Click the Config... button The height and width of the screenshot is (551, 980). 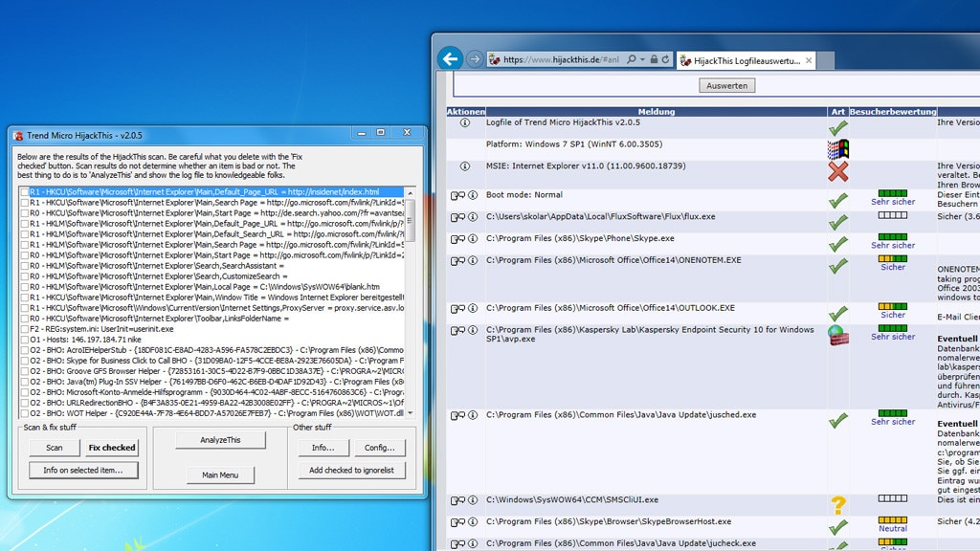point(379,448)
